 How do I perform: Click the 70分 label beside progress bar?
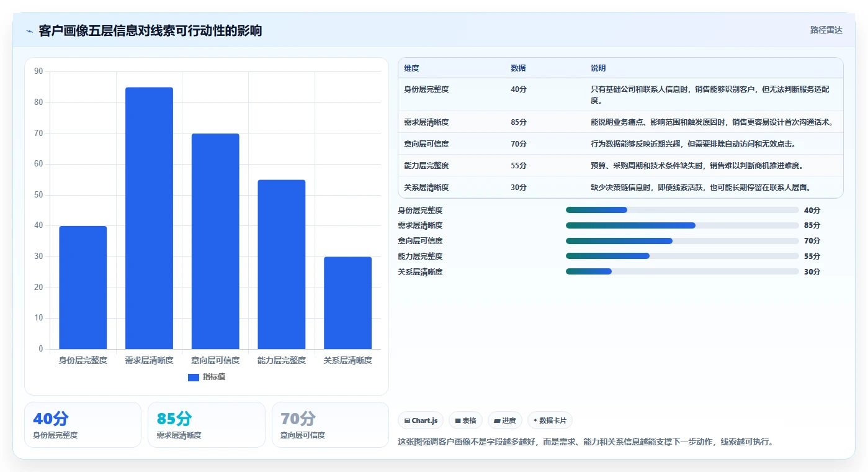pos(812,241)
